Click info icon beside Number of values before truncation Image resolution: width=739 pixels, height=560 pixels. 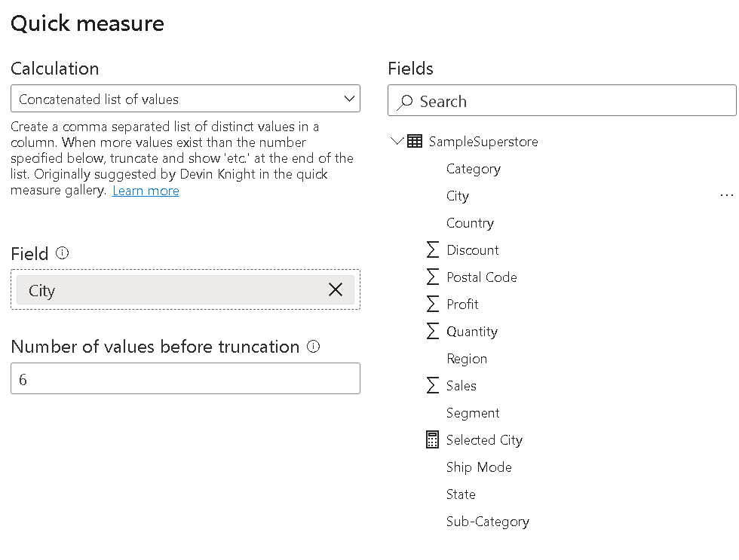(314, 347)
